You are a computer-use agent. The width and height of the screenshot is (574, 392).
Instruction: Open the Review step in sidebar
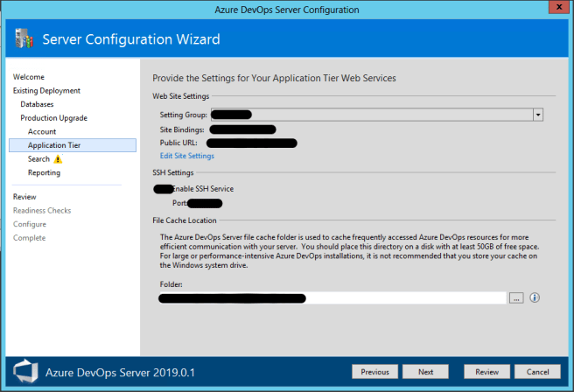click(x=24, y=197)
